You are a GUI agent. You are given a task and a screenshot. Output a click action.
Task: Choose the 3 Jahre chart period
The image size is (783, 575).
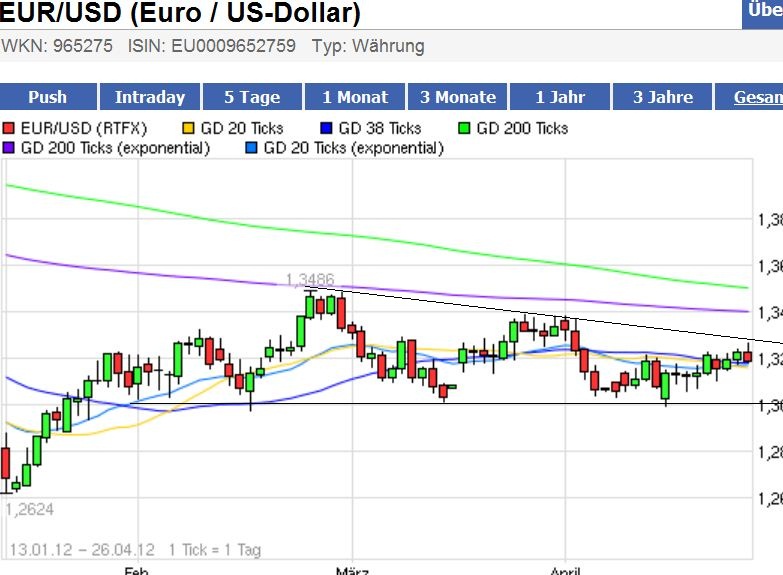point(663,96)
